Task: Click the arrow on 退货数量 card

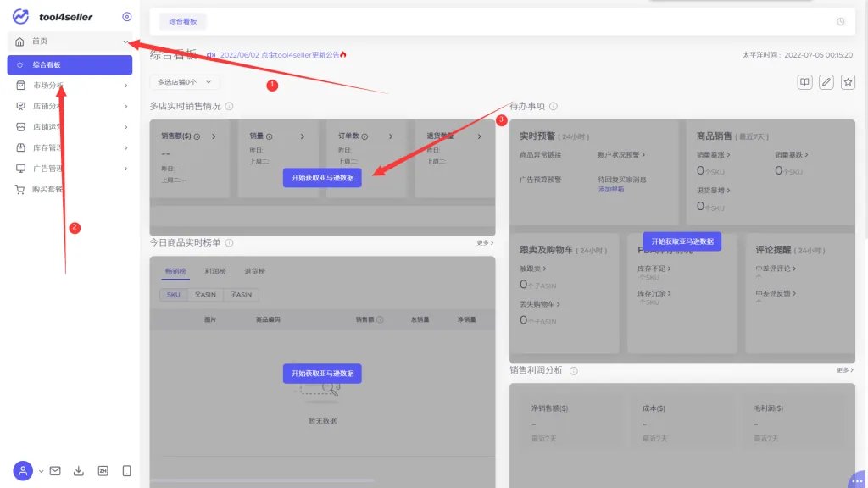Action: pyautogui.click(x=480, y=136)
